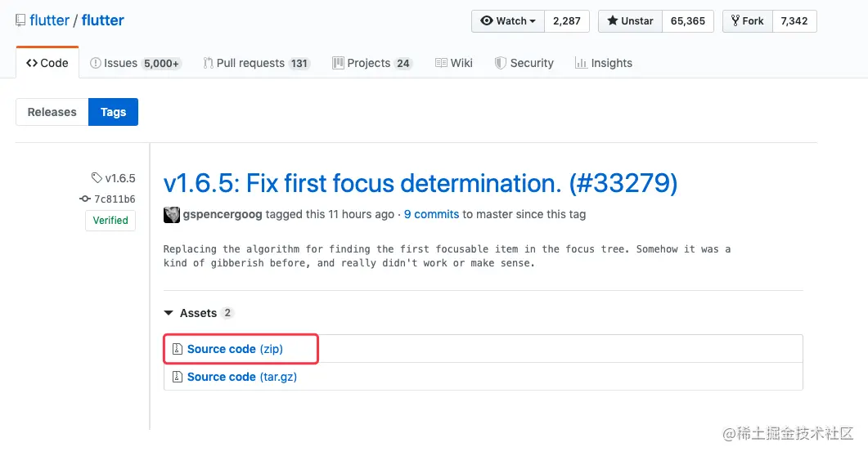Open the Security tab
Screen dimensions: 868x456
click(x=524, y=63)
